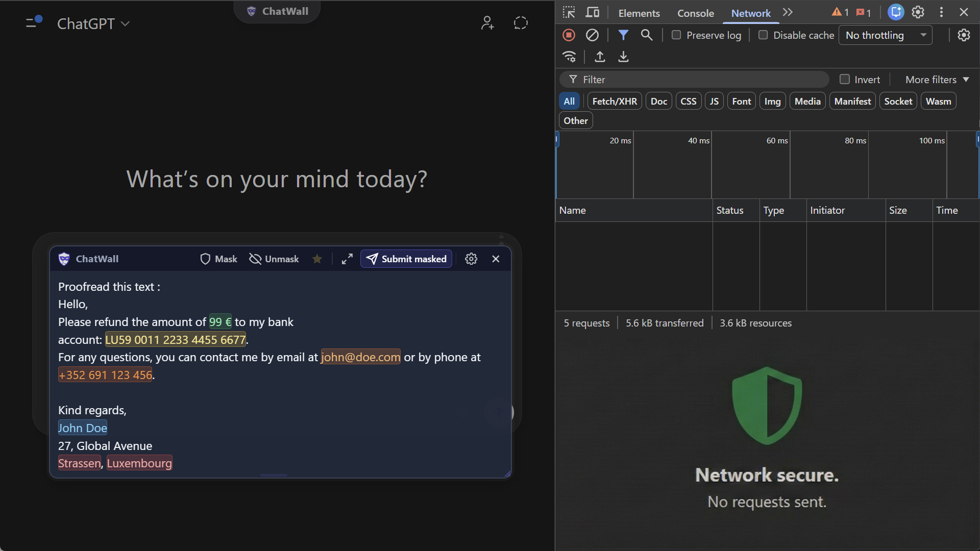This screenshot has height=551, width=980.
Task: Expand the ChatWall window to fullscreen
Action: pos(347,259)
